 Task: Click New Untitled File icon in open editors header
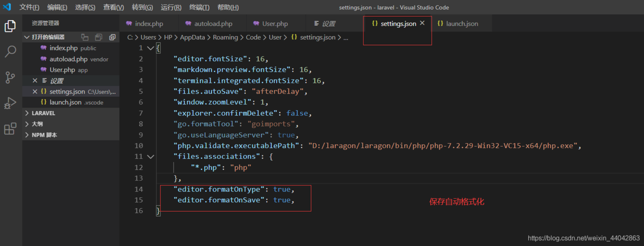pos(85,37)
